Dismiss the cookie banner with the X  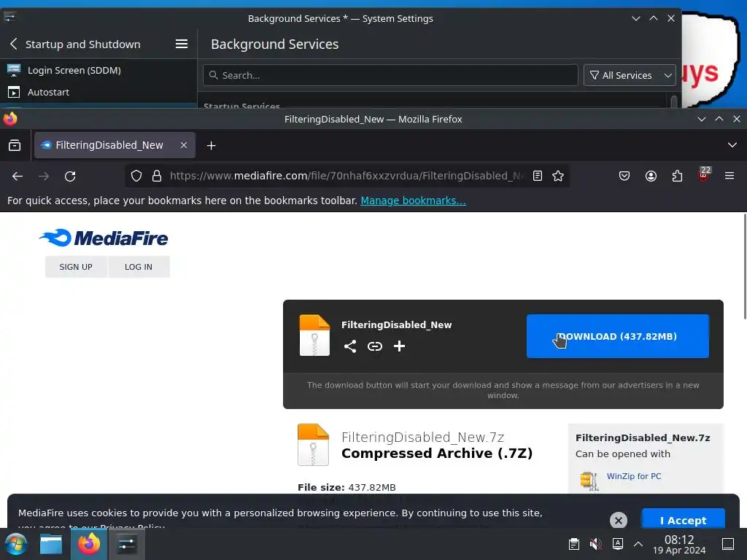619,521
